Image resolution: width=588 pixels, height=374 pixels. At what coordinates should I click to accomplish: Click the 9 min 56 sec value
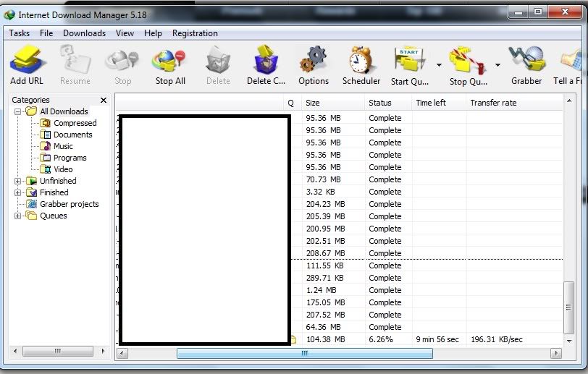[x=437, y=339]
